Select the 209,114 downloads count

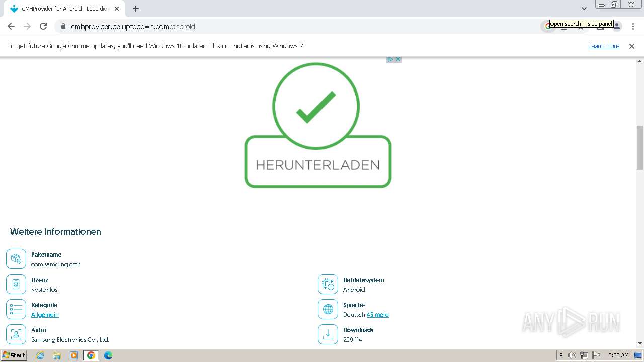[353, 340]
